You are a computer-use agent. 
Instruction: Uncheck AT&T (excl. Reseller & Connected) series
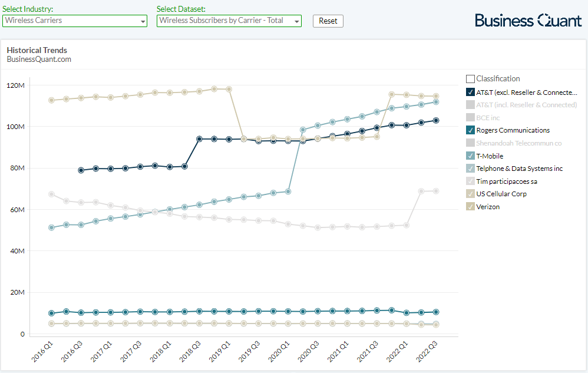pos(470,93)
